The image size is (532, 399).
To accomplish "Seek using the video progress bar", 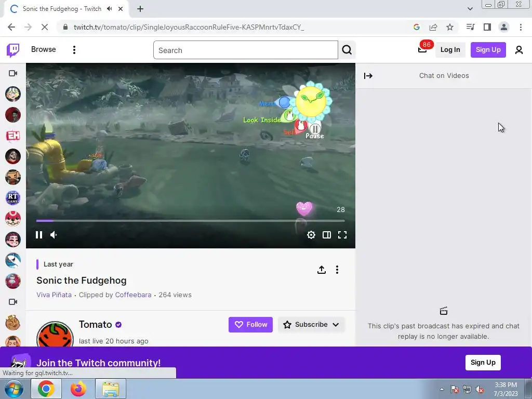I will tap(190, 221).
